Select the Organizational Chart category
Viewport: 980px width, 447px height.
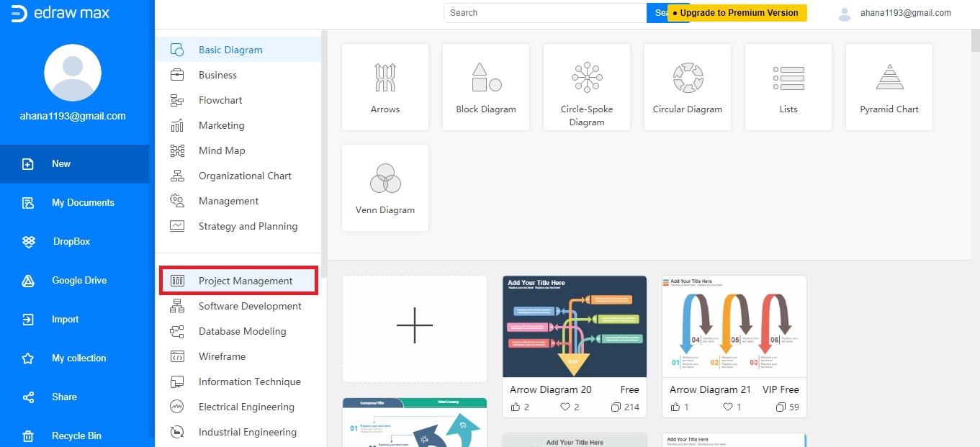coord(238,176)
